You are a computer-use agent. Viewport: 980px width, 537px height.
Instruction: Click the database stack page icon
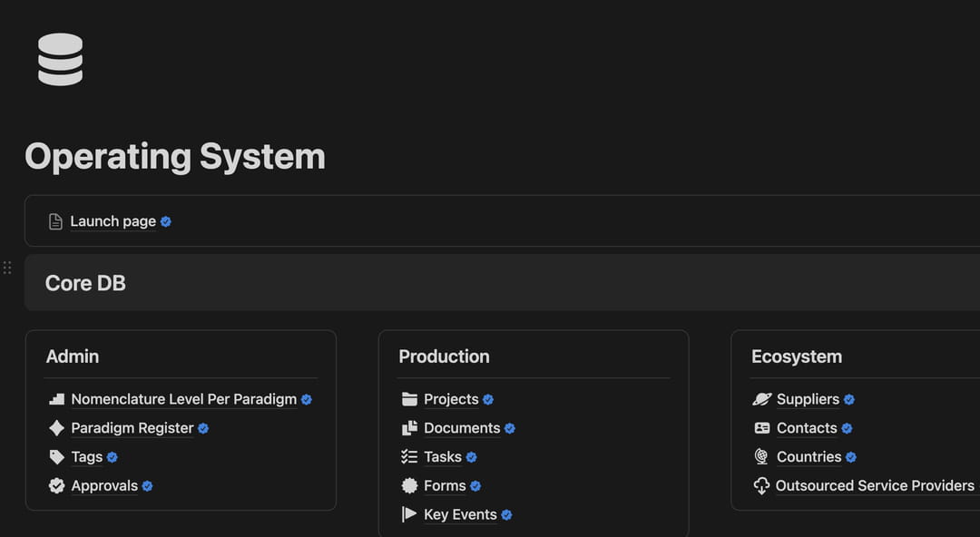point(60,59)
